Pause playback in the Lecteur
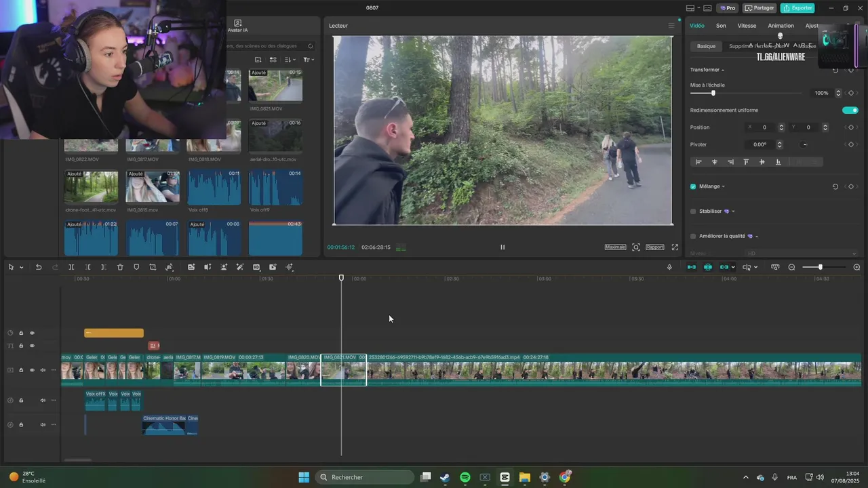This screenshot has width=868, height=488. point(502,247)
